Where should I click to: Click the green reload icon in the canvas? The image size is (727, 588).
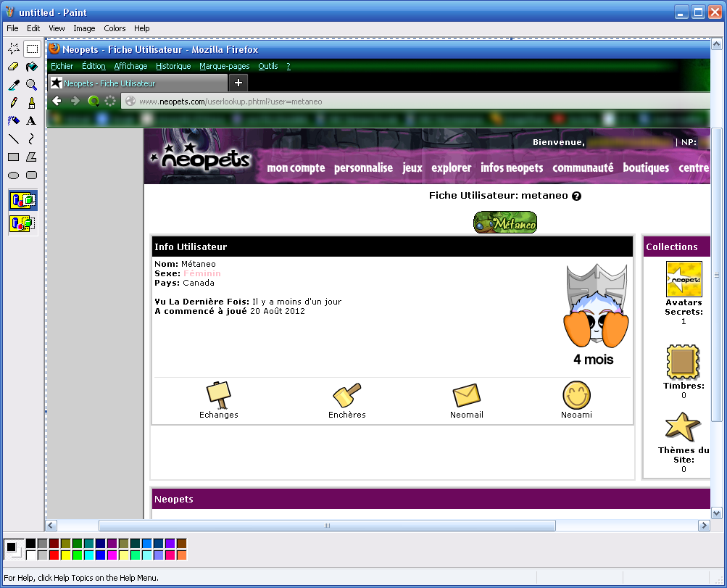94,101
